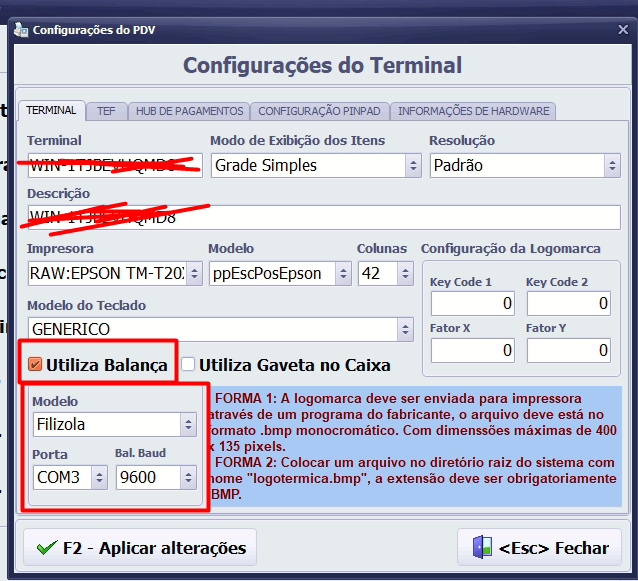Click the Configurações do PDV title bar icon
Screen dimensions: 638x581
click(20, 30)
